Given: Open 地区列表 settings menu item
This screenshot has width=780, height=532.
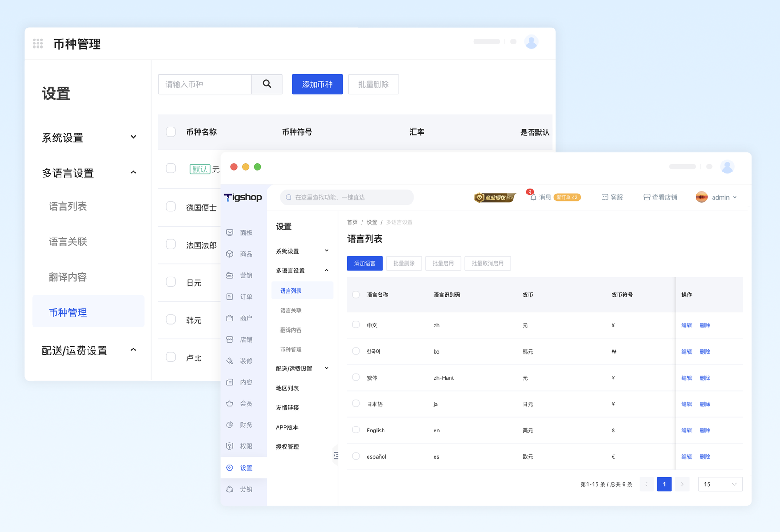Looking at the screenshot, I should 287,388.
